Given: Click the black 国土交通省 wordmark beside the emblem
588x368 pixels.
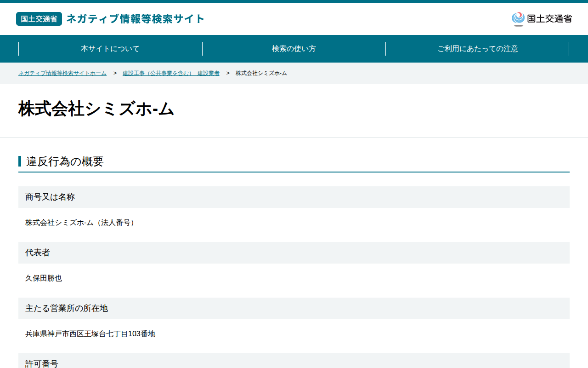Looking at the screenshot, I should [549, 19].
